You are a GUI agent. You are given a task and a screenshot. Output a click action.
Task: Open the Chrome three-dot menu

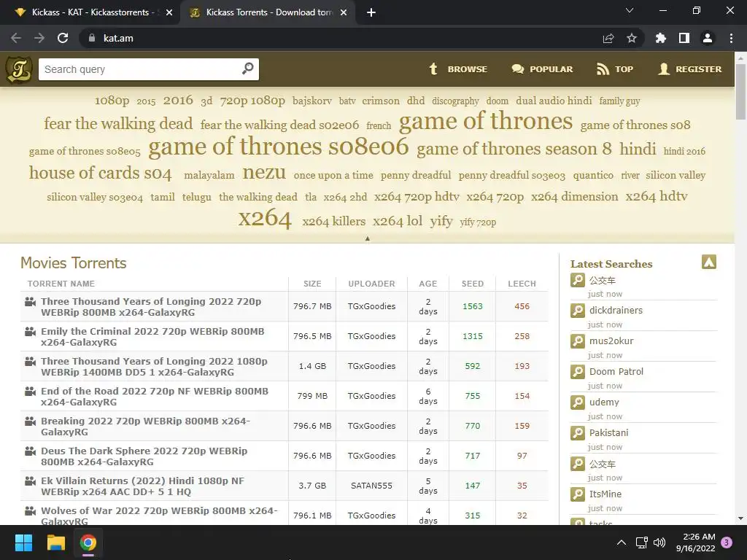click(x=731, y=38)
